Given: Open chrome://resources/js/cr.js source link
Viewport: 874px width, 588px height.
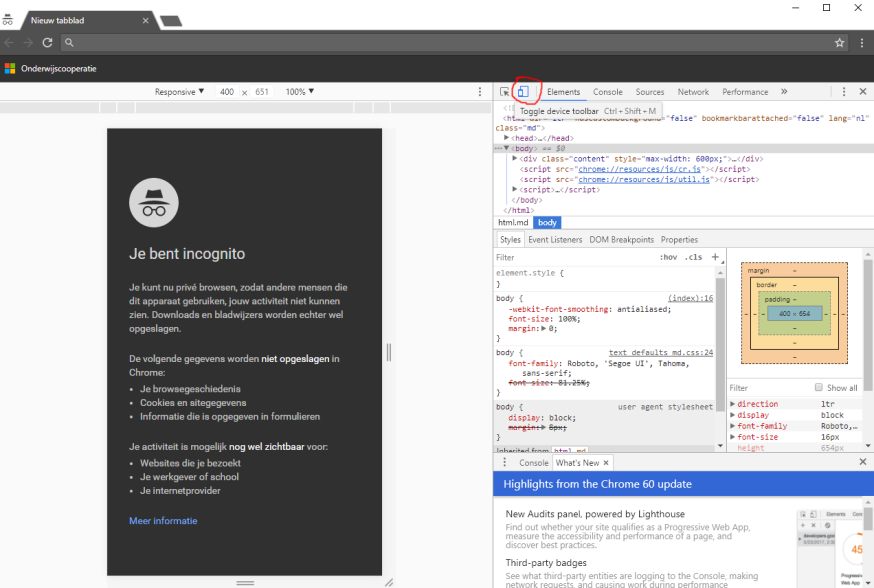Looking at the screenshot, I should [639, 169].
